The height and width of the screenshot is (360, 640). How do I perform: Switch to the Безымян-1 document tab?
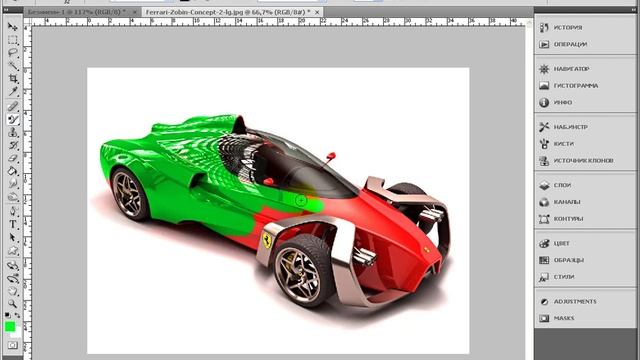click(x=77, y=12)
